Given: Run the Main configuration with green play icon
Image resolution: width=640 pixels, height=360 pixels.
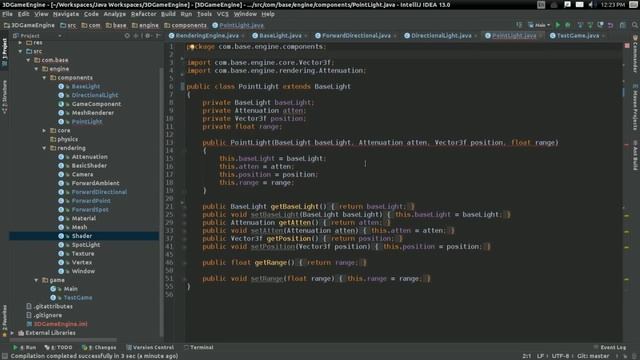Looking at the screenshot, I should tap(558, 25).
